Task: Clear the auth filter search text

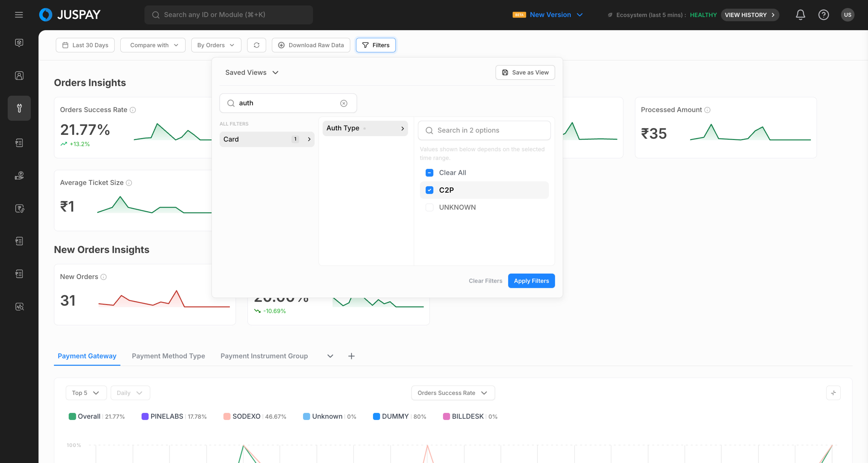Action: (343, 103)
